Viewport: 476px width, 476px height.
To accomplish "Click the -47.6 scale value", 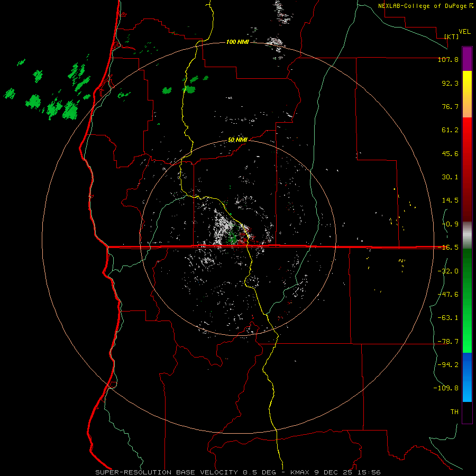I will (448, 294).
